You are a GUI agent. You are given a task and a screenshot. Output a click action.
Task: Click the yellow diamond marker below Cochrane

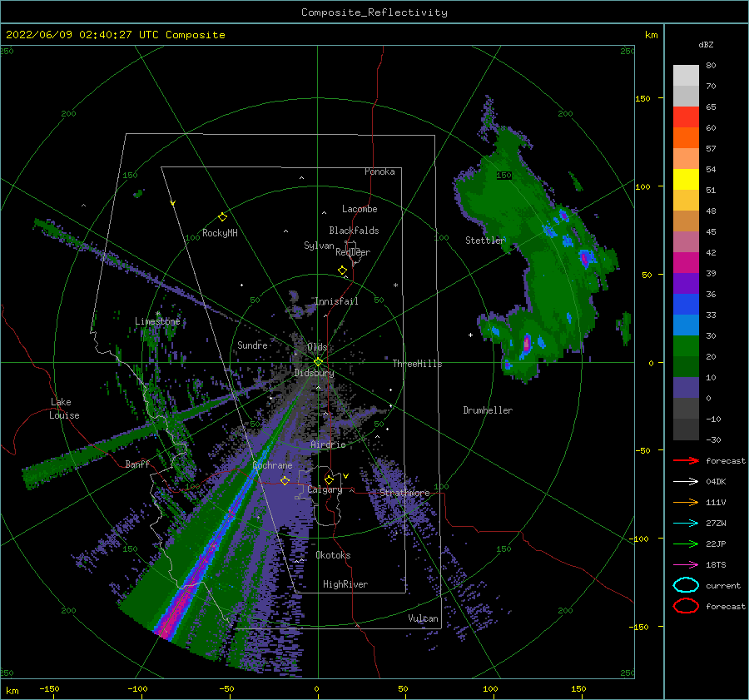pyautogui.click(x=285, y=480)
